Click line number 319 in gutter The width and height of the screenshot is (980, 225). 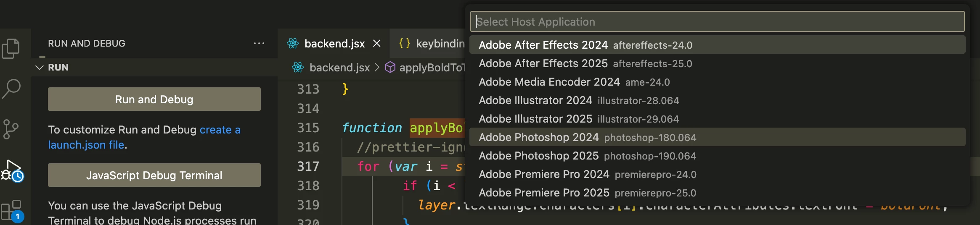[308, 205]
